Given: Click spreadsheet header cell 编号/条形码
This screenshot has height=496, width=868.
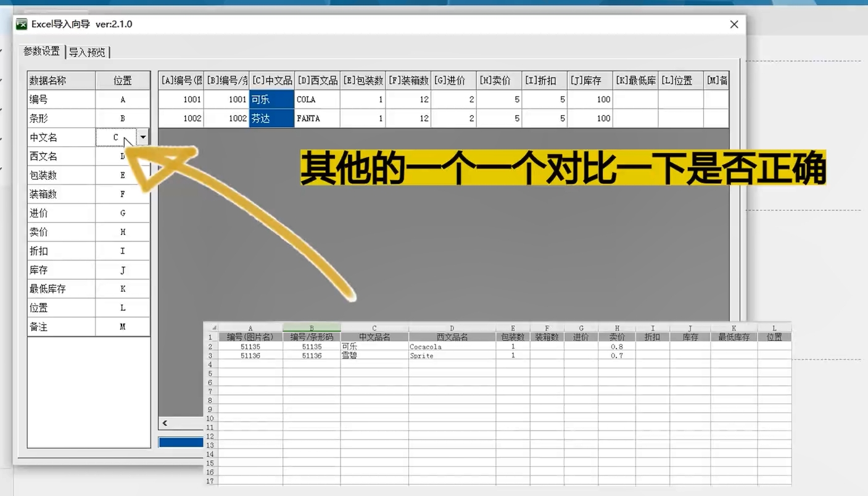Looking at the screenshot, I should point(312,337).
